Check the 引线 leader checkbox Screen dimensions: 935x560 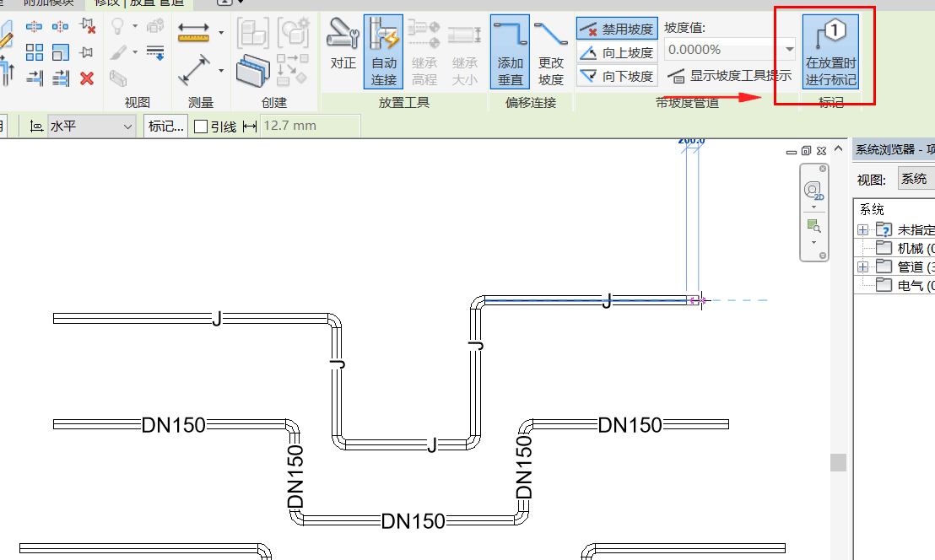[201, 127]
